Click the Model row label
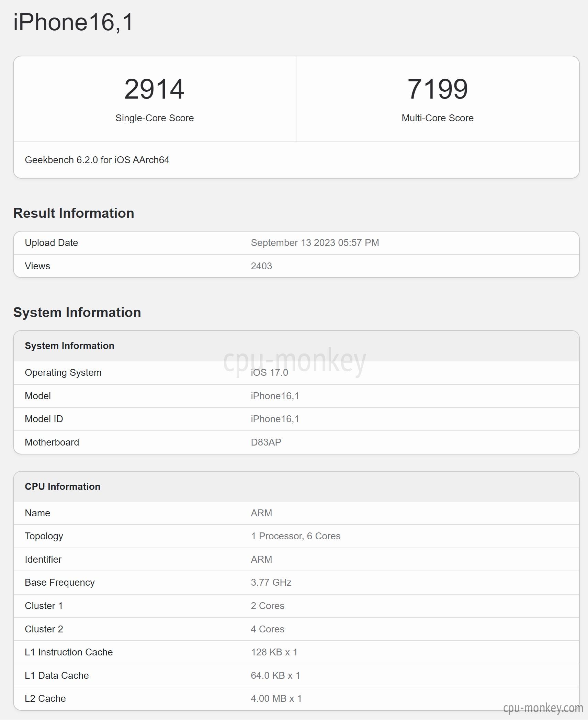 [x=38, y=396]
